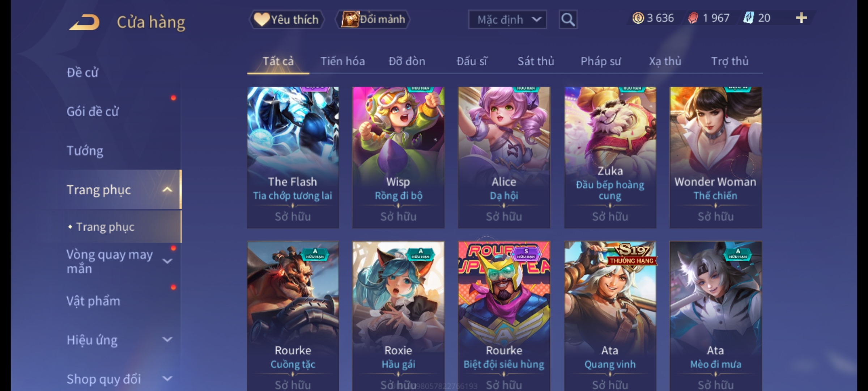868x391 pixels.
Task: Tap the blue voucher currency icon
Action: coord(748,18)
